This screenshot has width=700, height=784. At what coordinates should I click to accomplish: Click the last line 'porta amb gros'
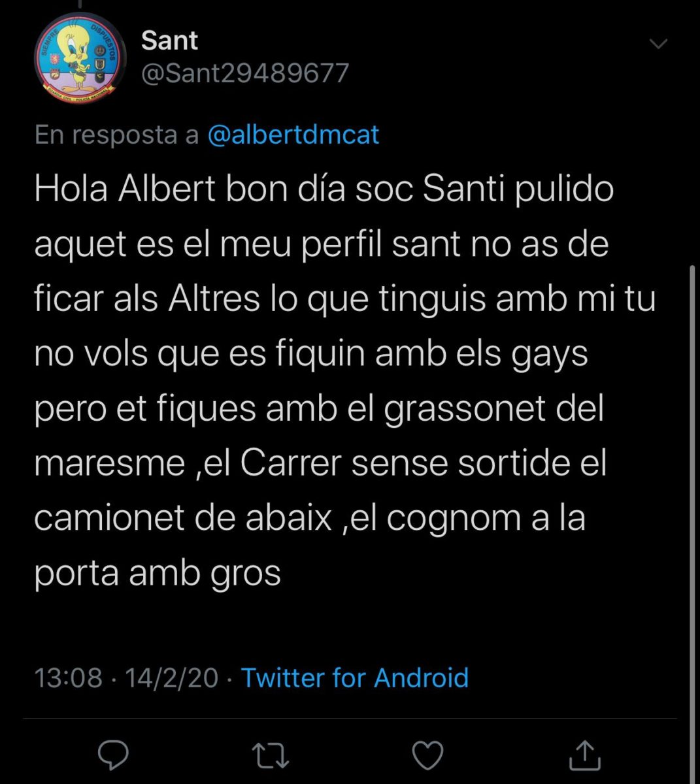(157, 573)
